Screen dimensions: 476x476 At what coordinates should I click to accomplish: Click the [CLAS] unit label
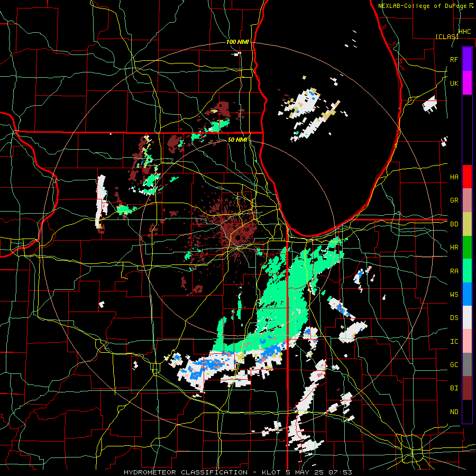pos(447,36)
